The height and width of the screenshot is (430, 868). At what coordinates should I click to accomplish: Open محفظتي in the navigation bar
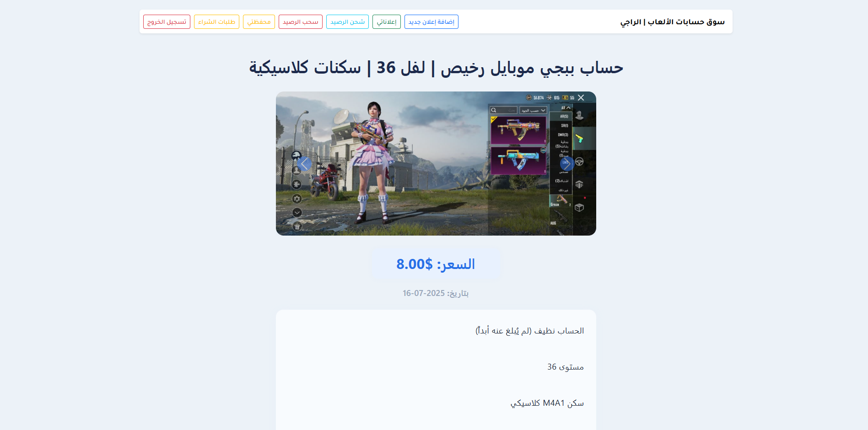pyautogui.click(x=259, y=21)
